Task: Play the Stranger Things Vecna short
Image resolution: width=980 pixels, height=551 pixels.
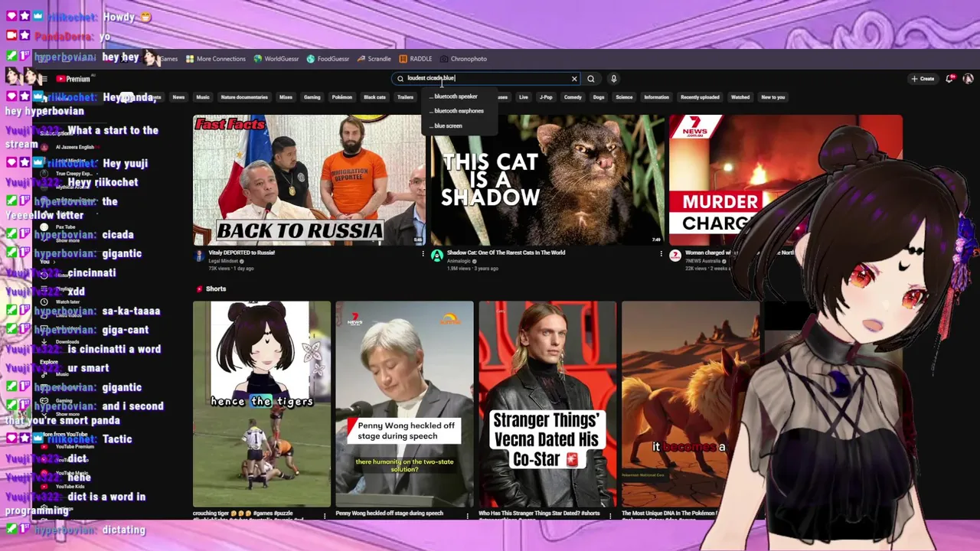Action: (547, 403)
